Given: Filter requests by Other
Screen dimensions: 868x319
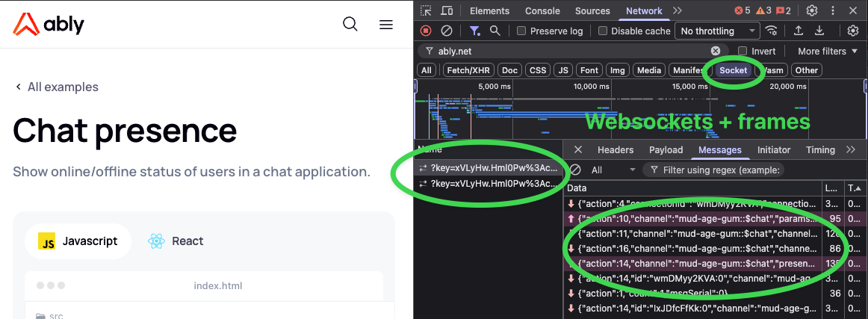Looking at the screenshot, I should pyautogui.click(x=807, y=70).
